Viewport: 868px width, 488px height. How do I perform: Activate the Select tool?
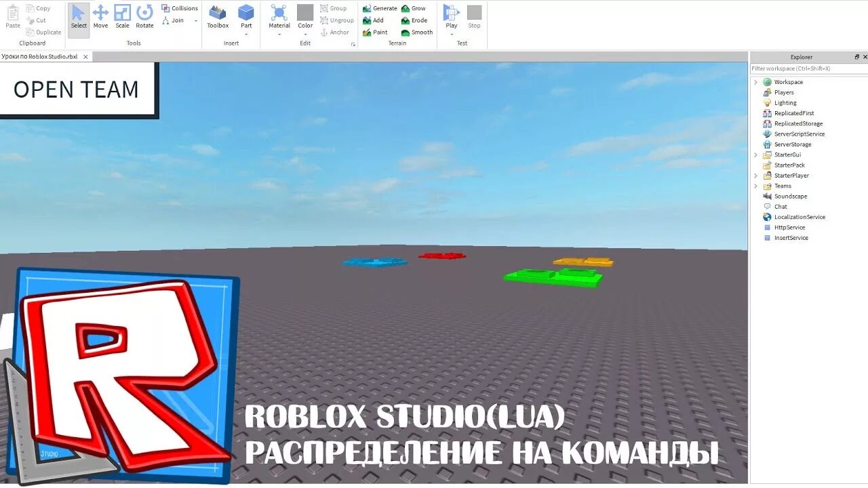(x=79, y=19)
